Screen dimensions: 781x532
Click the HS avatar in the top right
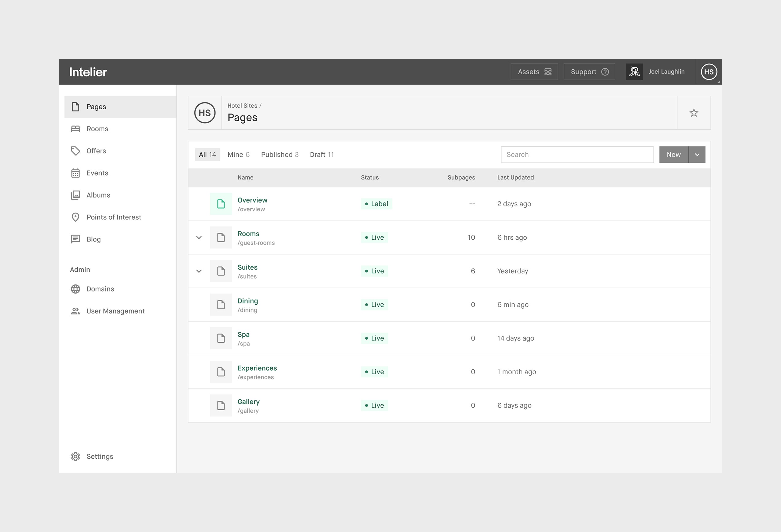709,71
